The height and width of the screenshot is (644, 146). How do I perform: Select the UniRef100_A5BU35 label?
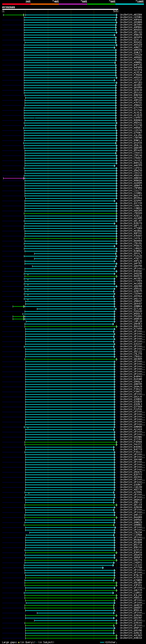131,35
